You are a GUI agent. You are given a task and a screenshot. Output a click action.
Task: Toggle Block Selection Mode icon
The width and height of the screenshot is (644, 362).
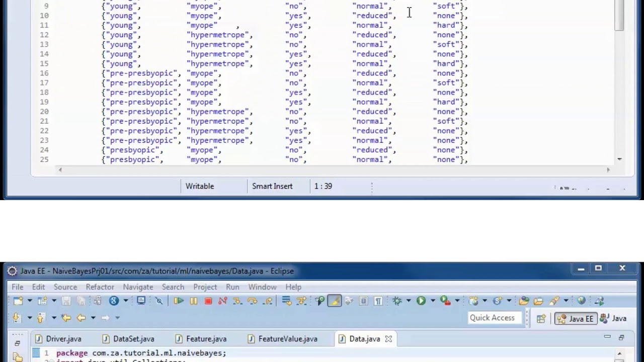[x=363, y=301]
